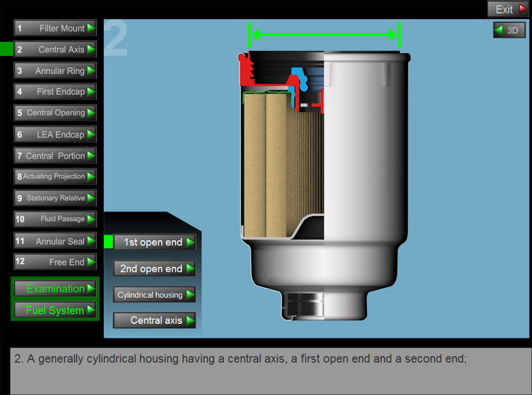The width and height of the screenshot is (532, 395).
Task: Select Stationary Relative item
Action: click(x=55, y=198)
